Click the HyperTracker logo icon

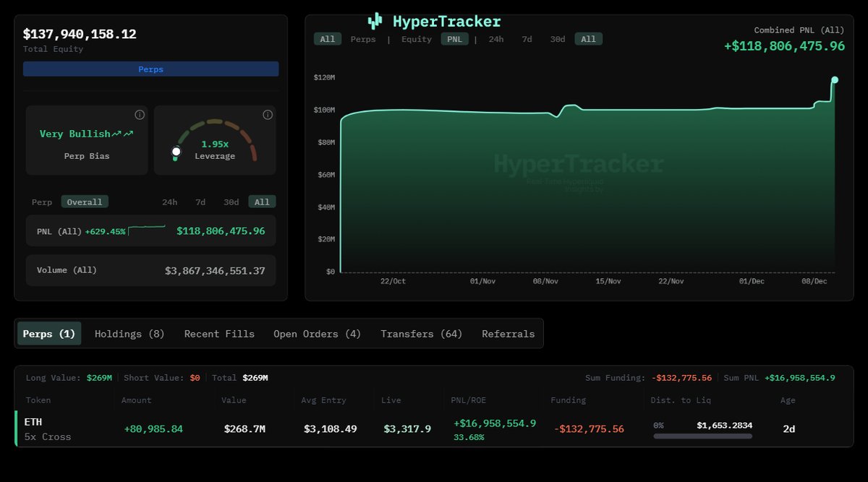pyautogui.click(x=375, y=21)
